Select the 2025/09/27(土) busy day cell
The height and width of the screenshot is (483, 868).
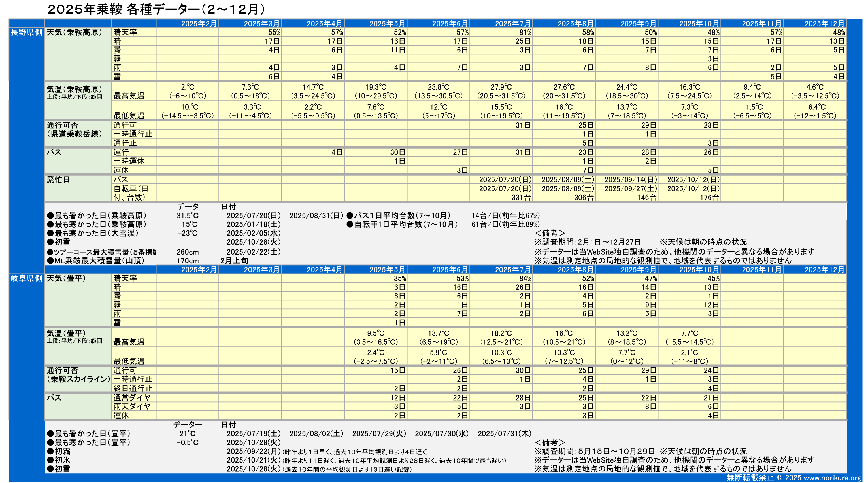[x=630, y=188]
